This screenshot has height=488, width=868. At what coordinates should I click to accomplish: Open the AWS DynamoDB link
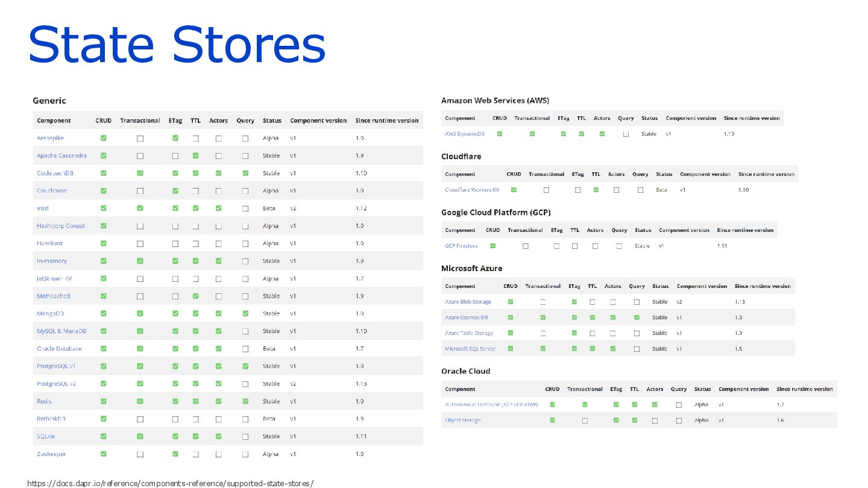[x=465, y=134]
